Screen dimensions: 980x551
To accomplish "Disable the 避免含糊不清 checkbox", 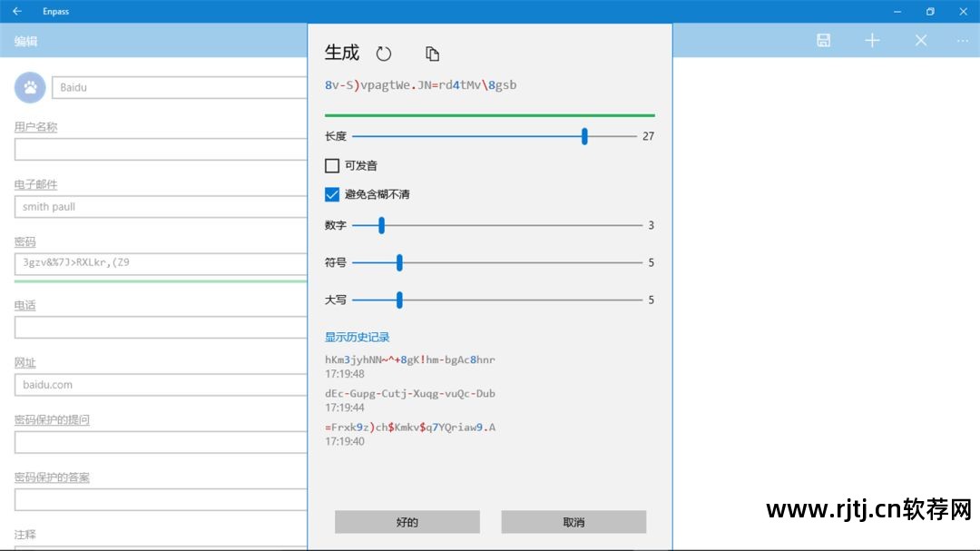I will [x=332, y=194].
